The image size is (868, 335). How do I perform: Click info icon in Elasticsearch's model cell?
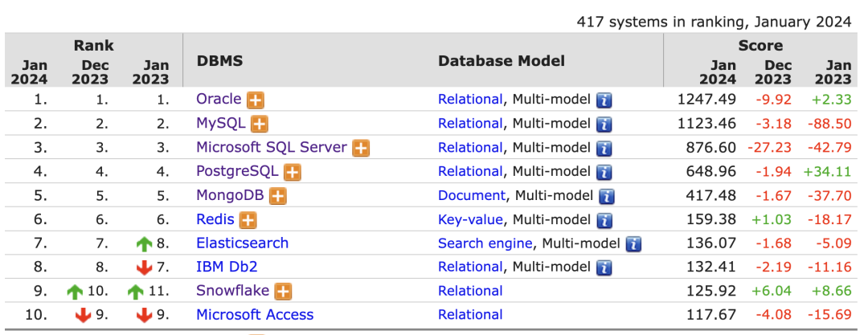633,244
